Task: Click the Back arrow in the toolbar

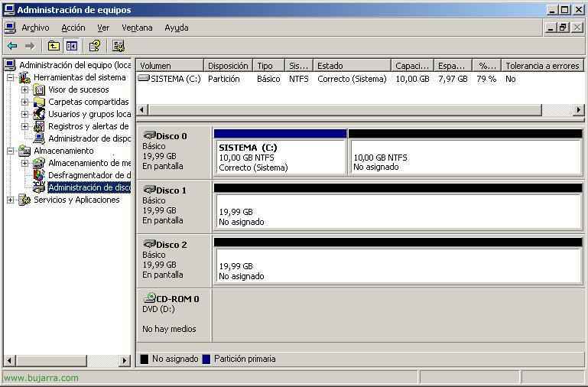Action: point(12,46)
